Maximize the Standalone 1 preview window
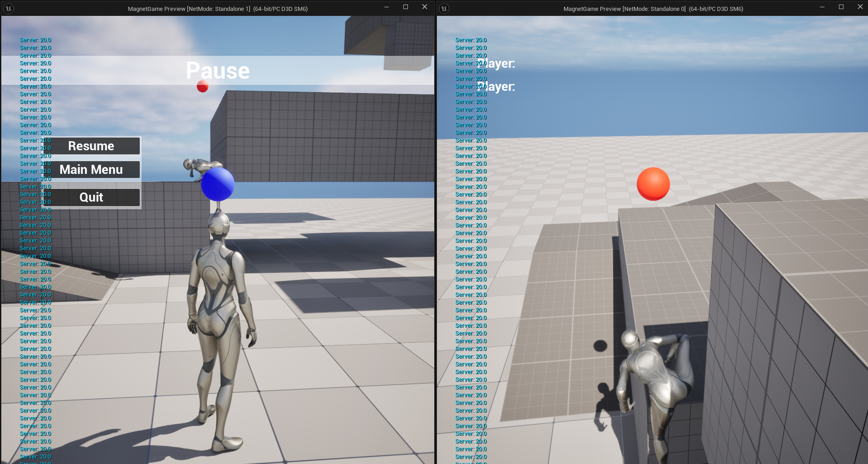868x464 pixels. point(406,7)
